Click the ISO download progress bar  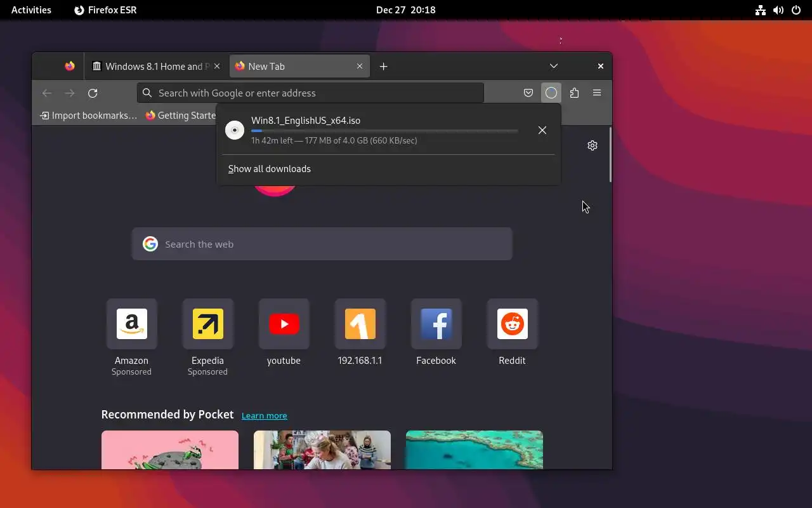384,131
